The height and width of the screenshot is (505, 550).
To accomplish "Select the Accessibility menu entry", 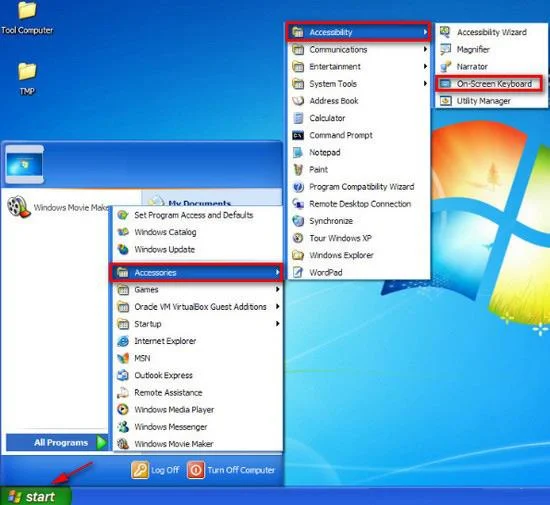I will pyautogui.click(x=358, y=32).
